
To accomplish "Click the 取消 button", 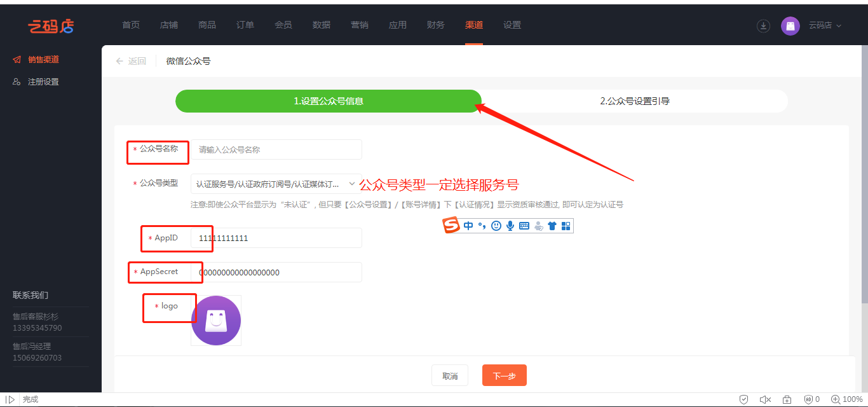I will pyautogui.click(x=449, y=376).
